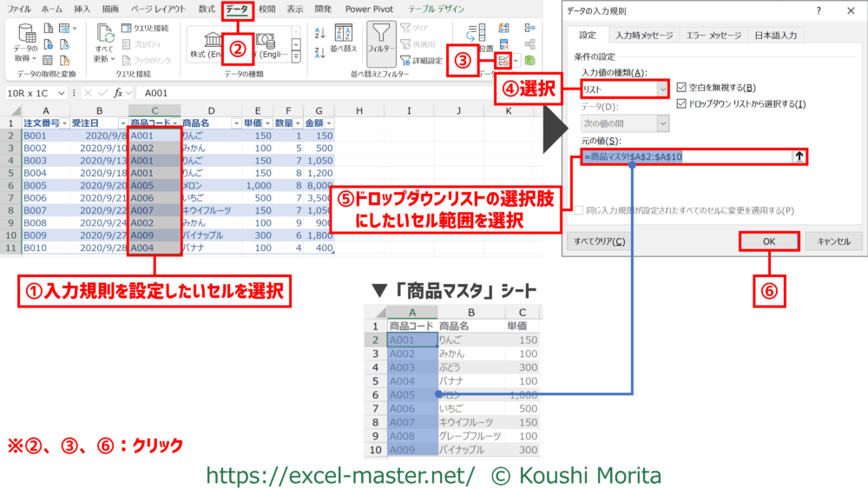Open filter dropdown on 商品コード header
868x489 pixels.
[x=176, y=123]
